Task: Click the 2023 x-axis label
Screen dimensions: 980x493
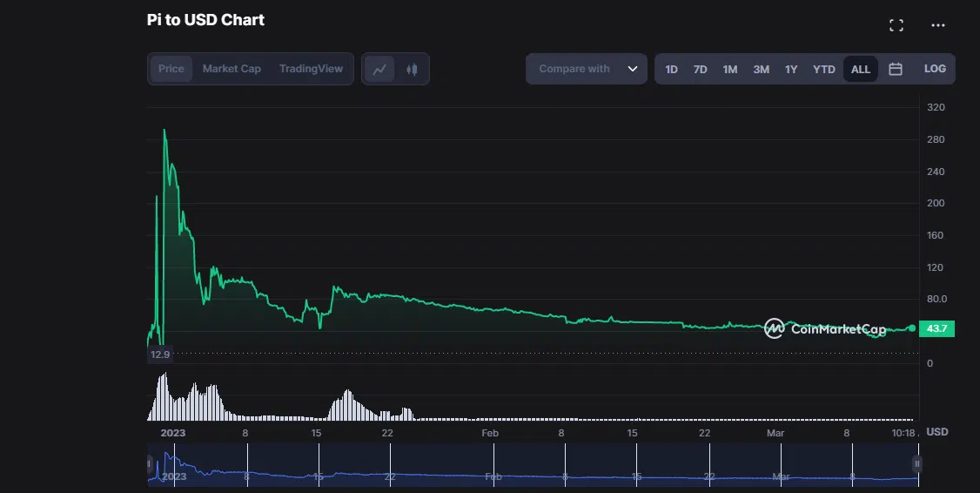Action: [172, 433]
